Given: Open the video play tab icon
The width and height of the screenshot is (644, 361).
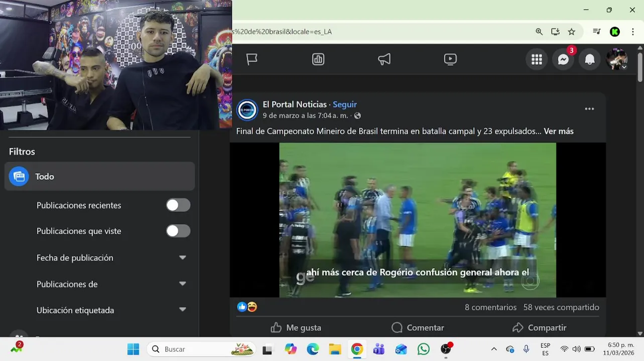Looking at the screenshot, I should tap(450, 59).
